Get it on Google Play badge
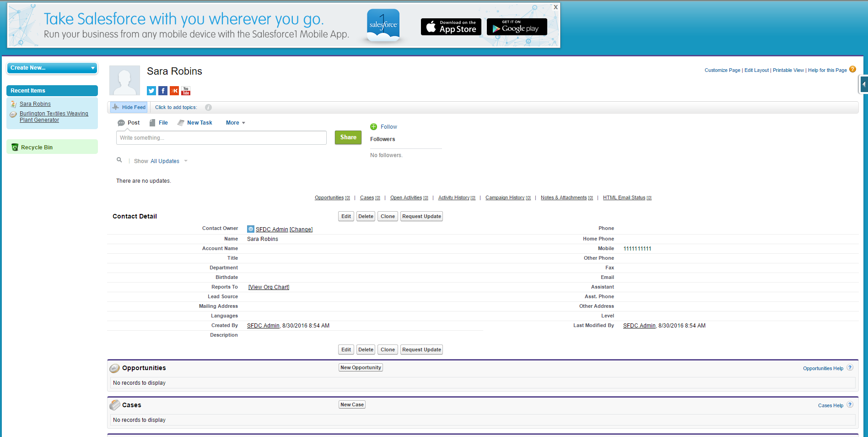Viewport: 868px width, 437px height. [517, 27]
